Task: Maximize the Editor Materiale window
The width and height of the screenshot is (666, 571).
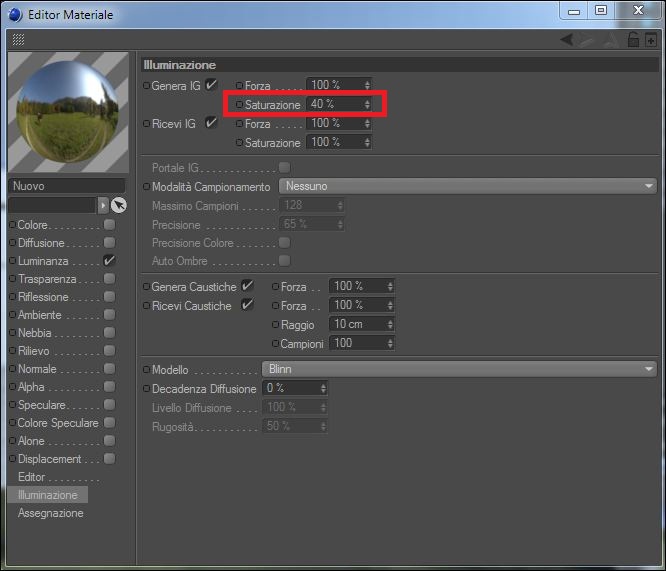Action: (x=601, y=10)
